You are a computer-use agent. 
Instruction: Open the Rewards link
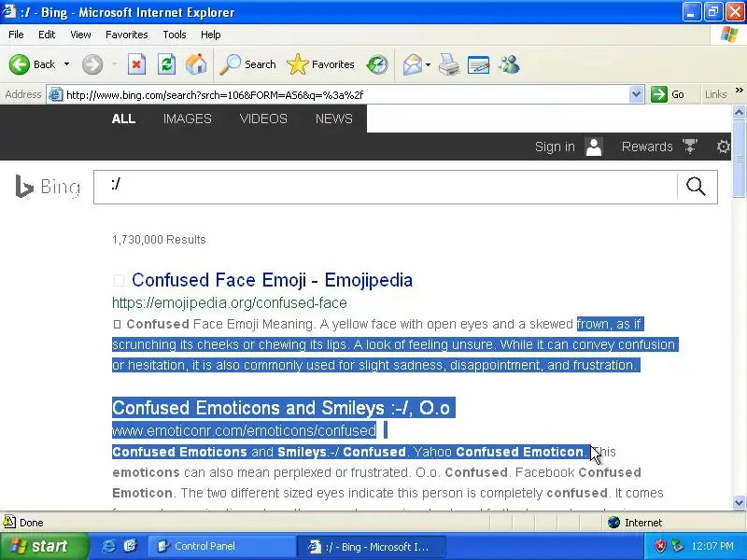coord(647,147)
